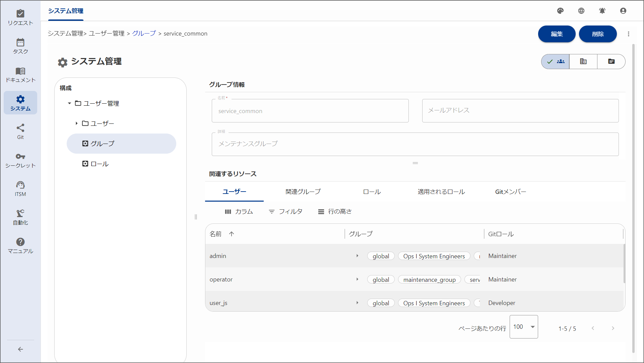Screen dimensions: 644x363
Task: Switch to the folder card view toggle
Action: coord(611,62)
